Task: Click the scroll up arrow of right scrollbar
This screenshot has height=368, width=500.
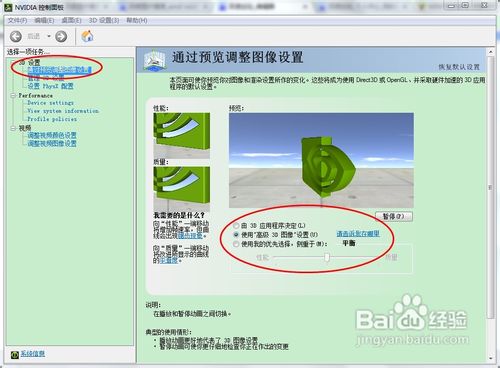Action: pos(491,52)
